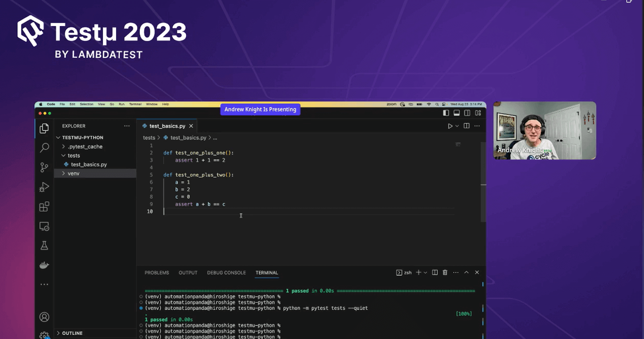Viewport: 644px width, 339px height.
Task: Close the bottom panel
Action: [477, 272]
